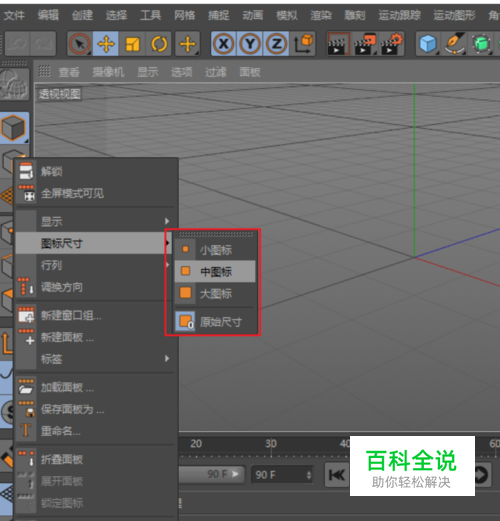Select 中图标 icon size
The image size is (500, 521).
(x=215, y=272)
